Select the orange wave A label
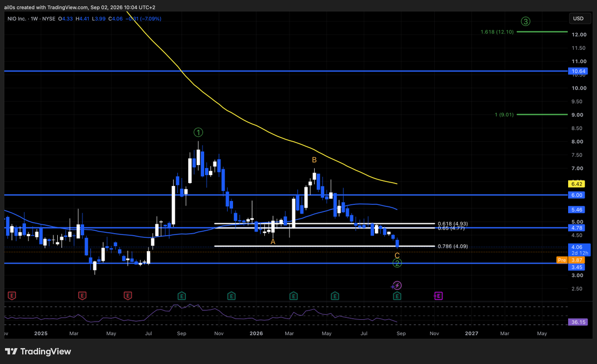597x364 pixels. tap(273, 242)
